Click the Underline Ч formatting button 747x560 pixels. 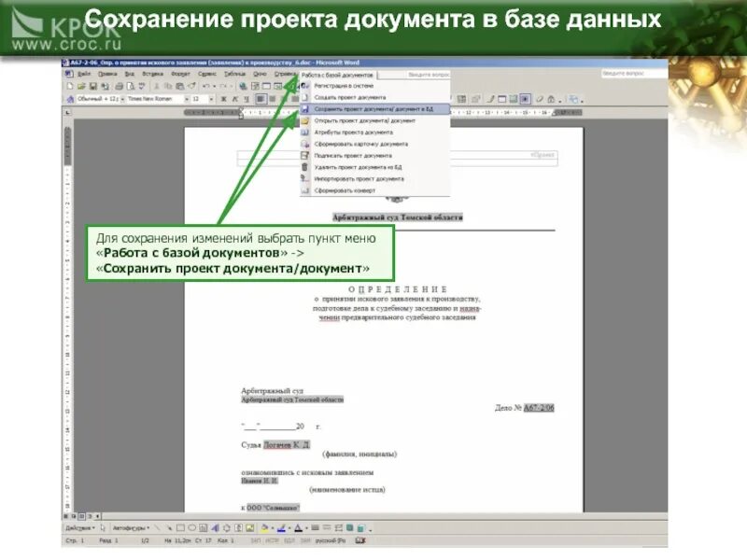[247, 99]
